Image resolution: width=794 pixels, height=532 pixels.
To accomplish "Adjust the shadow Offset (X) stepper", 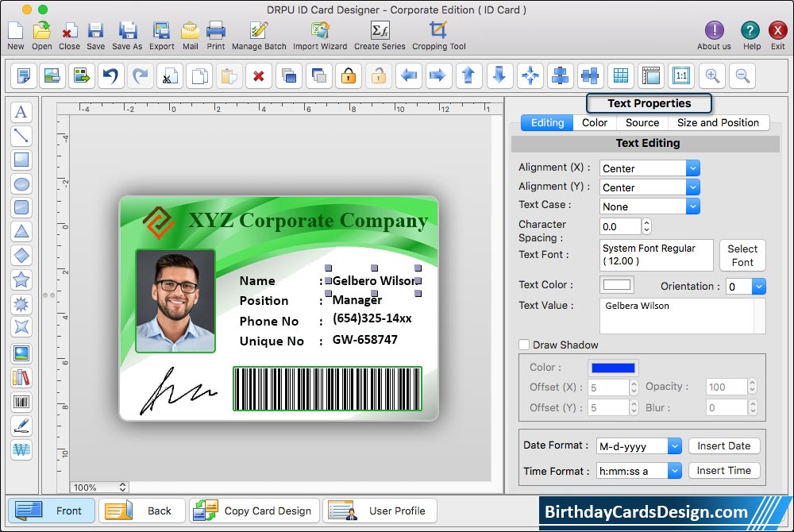I will 634,387.
